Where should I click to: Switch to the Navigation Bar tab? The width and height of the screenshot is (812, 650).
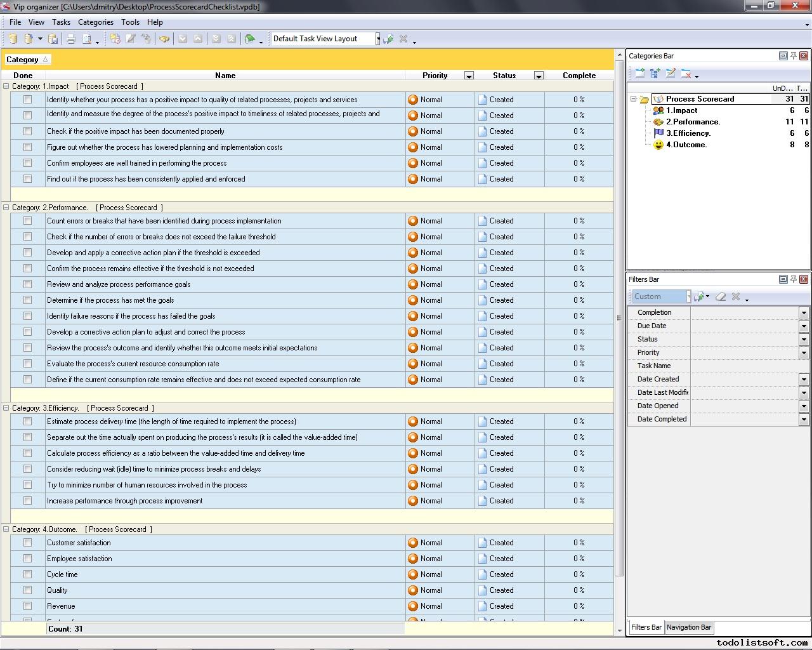(689, 627)
